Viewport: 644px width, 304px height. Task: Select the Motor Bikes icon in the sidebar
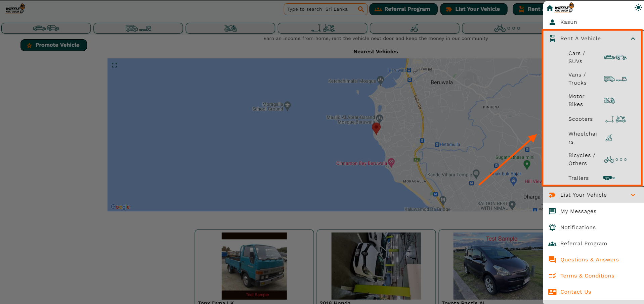(609, 100)
